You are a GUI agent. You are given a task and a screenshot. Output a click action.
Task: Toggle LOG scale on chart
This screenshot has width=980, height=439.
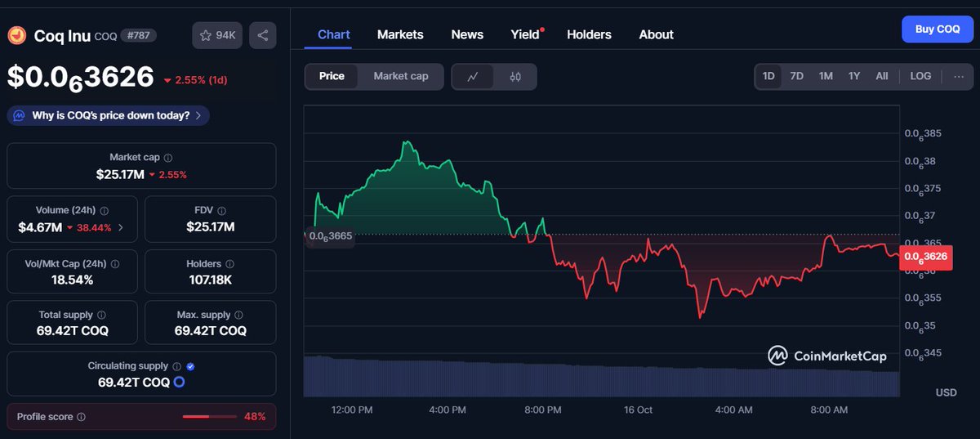(x=920, y=76)
